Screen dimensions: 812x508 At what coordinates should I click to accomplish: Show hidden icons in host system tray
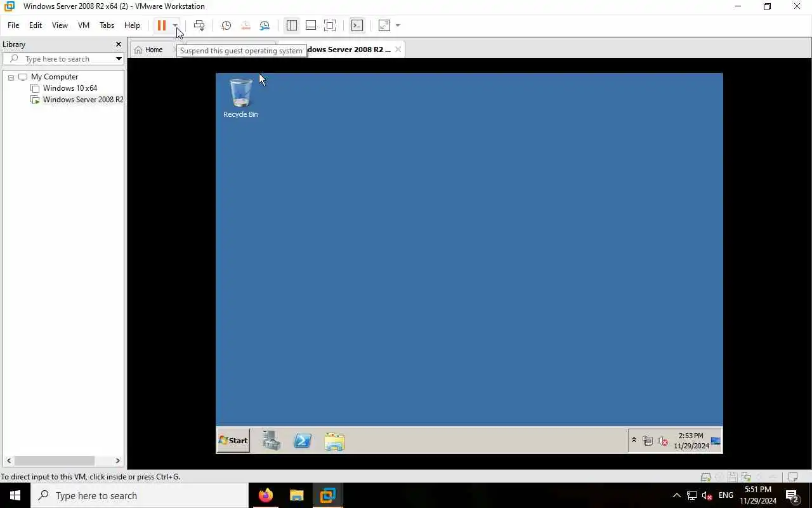[x=676, y=495]
